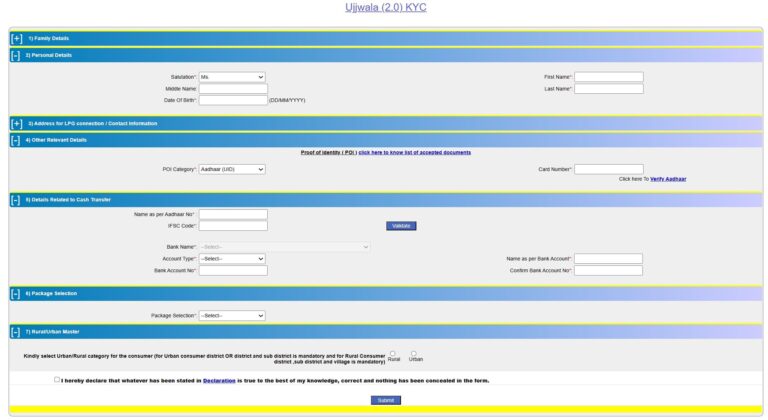The height and width of the screenshot is (420, 768).
Task: Open the Salutation dropdown
Action: pyautogui.click(x=232, y=77)
